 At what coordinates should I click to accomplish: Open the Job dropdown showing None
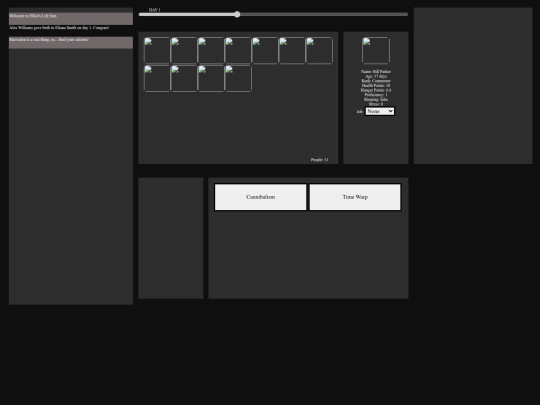click(380, 111)
